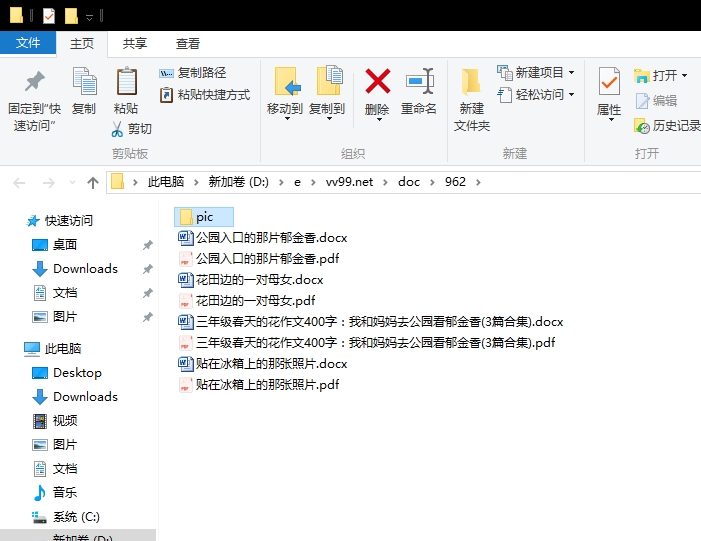Click the Paste (粘贴) clipboard icon

(126, 81)
